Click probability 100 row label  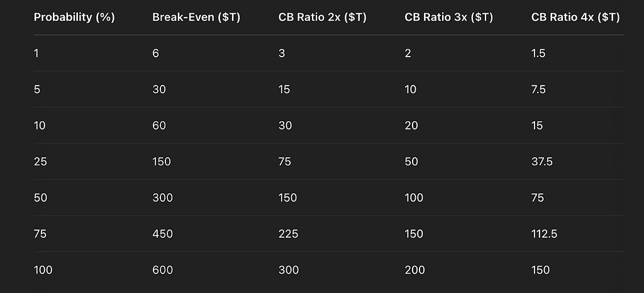(x=43, y=270)
